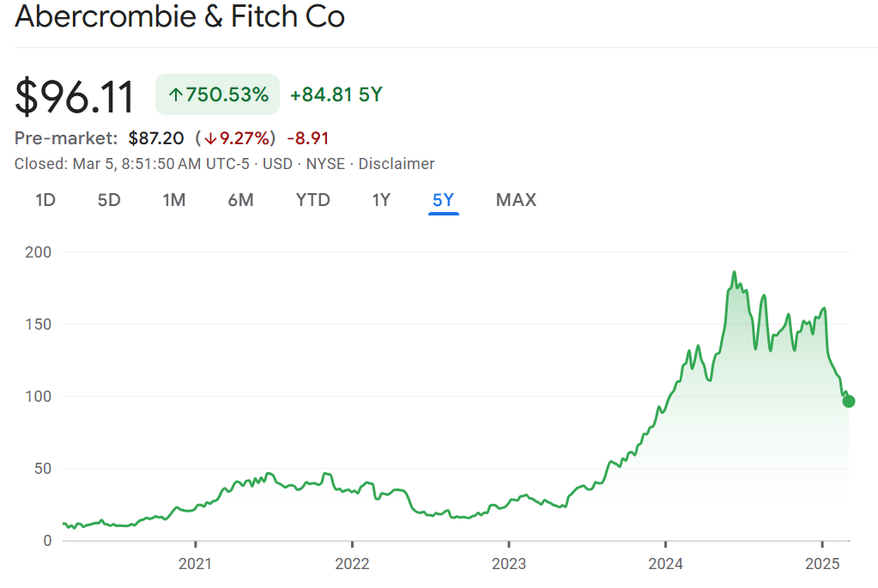Click the 2021 label on the timeline axis

[x=196, y=564]
